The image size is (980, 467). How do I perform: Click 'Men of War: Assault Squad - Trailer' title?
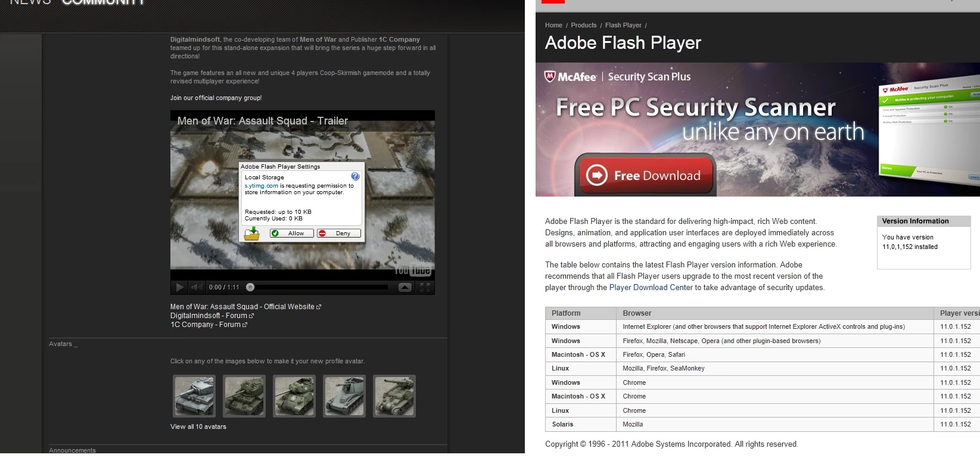(x=262, y=121)
